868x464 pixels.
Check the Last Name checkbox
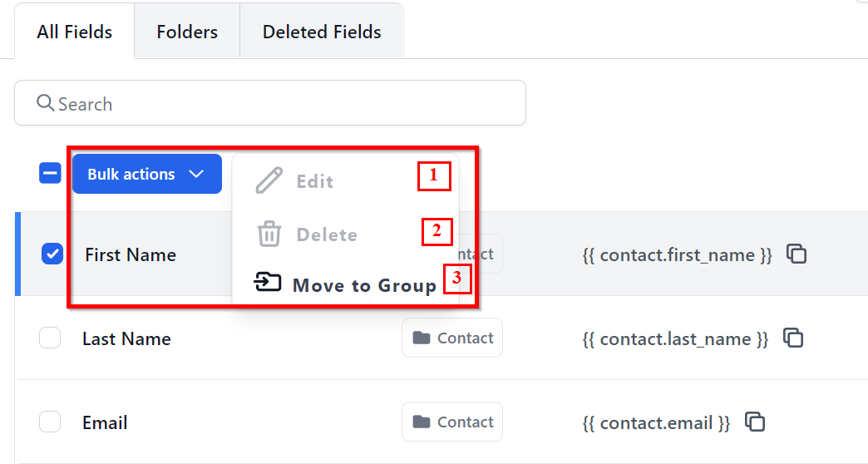pos(50,338)
